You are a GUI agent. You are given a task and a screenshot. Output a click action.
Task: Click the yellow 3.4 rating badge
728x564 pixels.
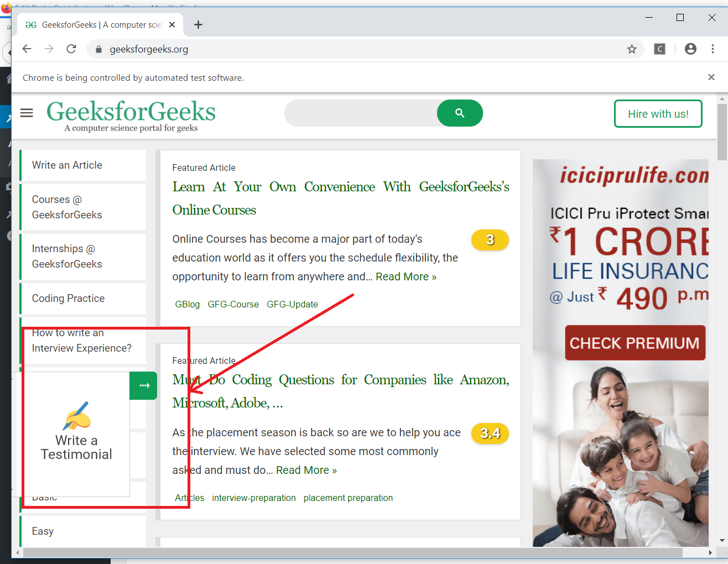coord(490,434)
